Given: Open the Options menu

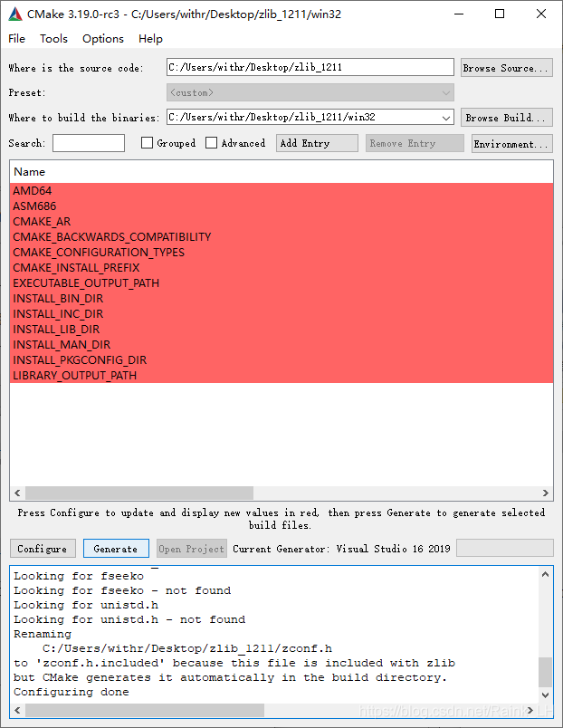Looking at the screenshot, I should [103, 39].
